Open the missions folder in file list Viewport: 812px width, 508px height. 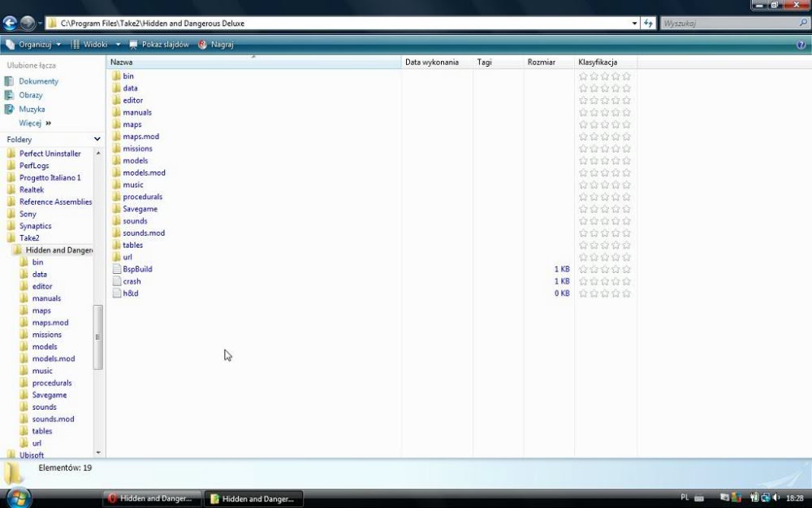(137, 149)
